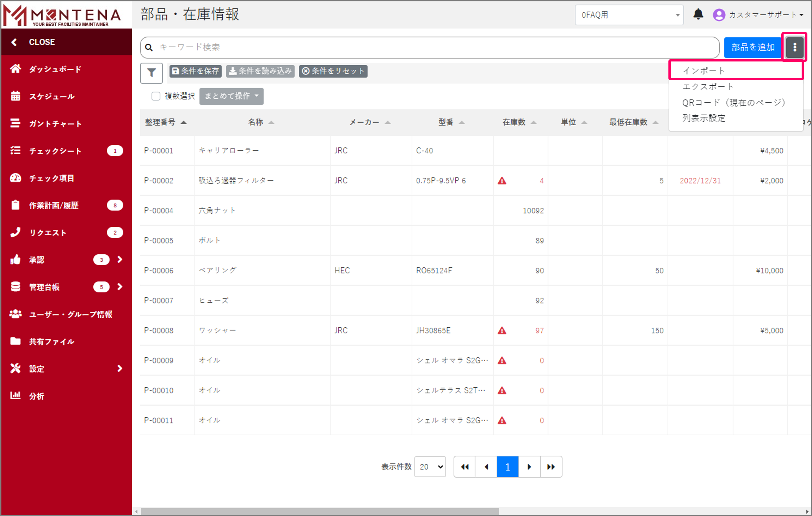Click the 条件をリセット button

(333, 71)
